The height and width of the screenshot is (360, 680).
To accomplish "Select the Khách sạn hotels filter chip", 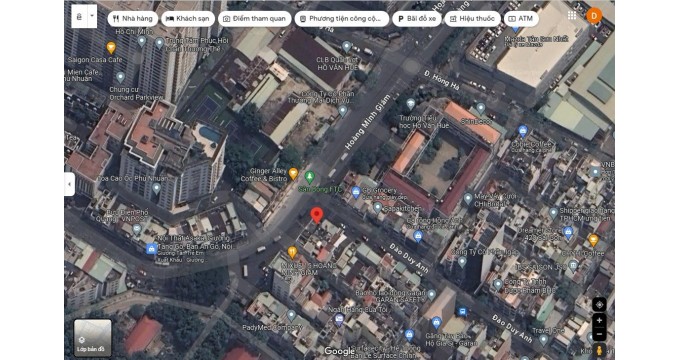I will pyautogui.click(x=188, y=19).
